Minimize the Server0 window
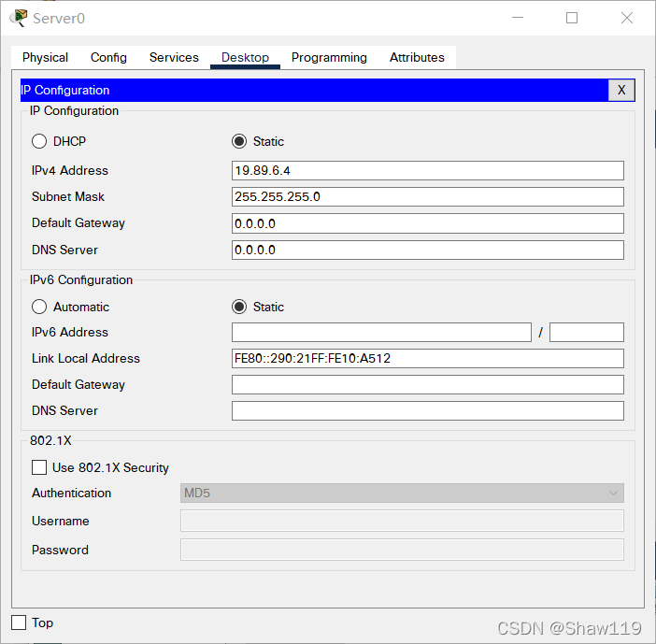The height and width of the screenshot is (644, 656). [517, 18]
